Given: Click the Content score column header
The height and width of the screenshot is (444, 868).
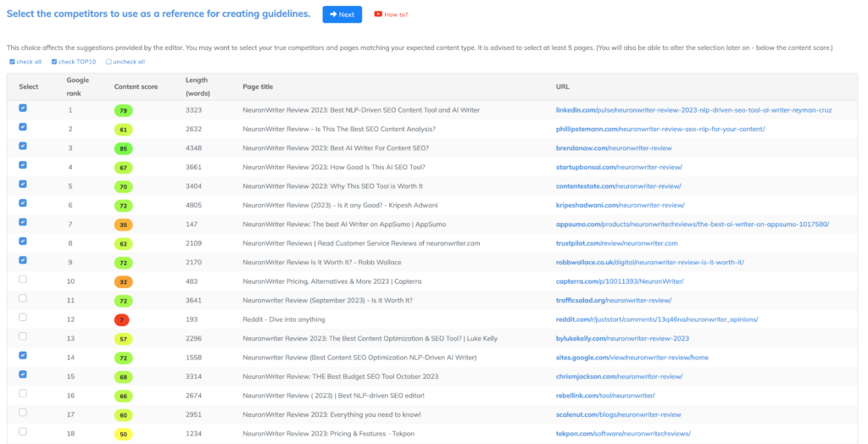Looking at the screenshot, I should tap(136, 87).
